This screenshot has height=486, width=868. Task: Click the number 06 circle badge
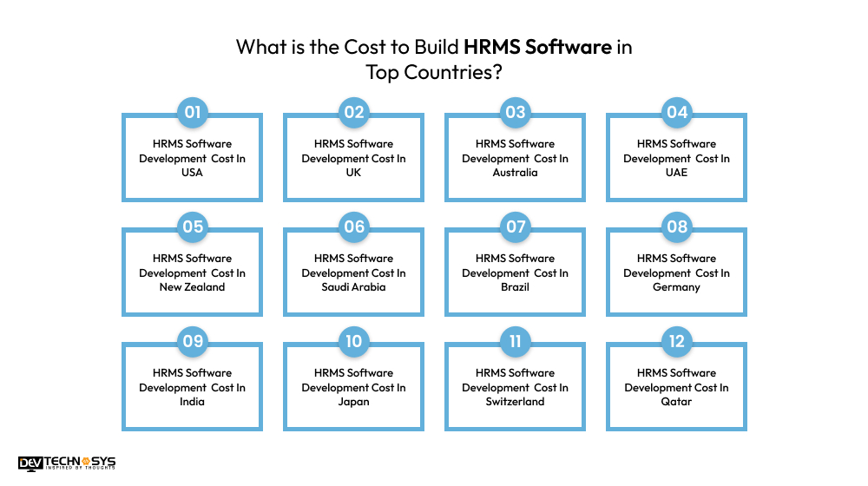tap(354, 227)
